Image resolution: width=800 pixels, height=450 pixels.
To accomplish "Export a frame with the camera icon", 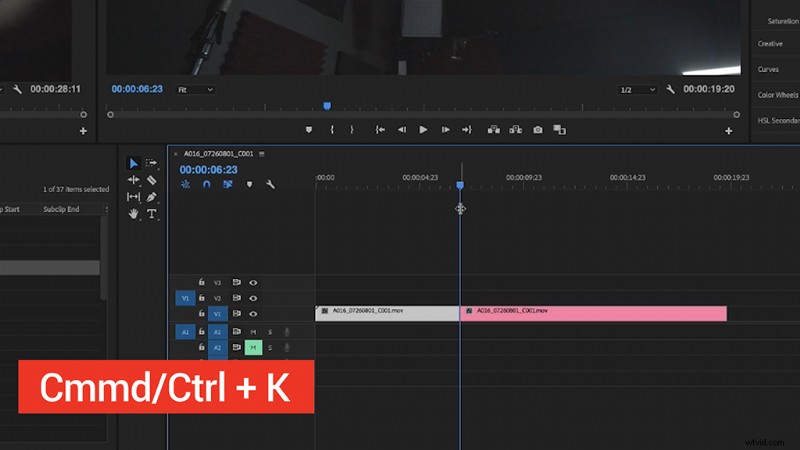I will pos(538,130).
